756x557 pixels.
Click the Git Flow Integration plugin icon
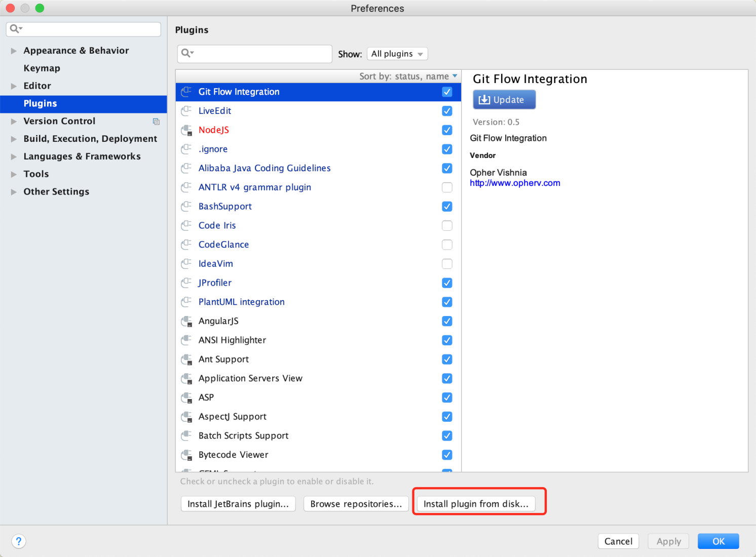click(186, 92)
